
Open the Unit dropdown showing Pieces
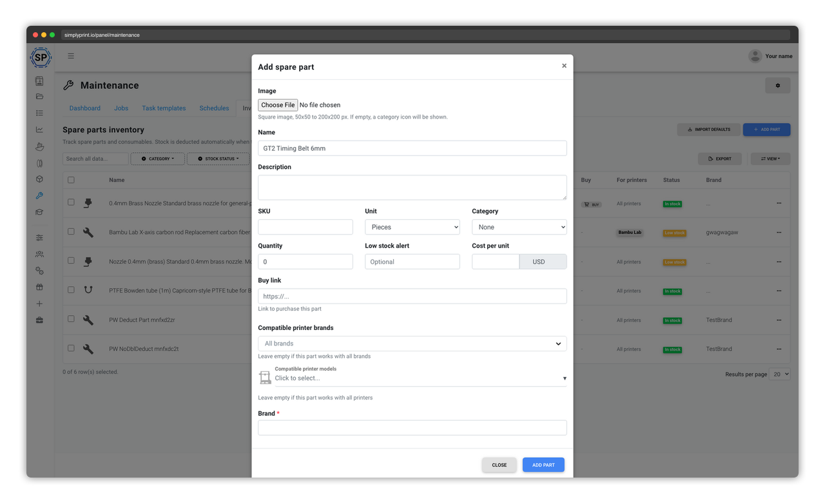point(412,227)
